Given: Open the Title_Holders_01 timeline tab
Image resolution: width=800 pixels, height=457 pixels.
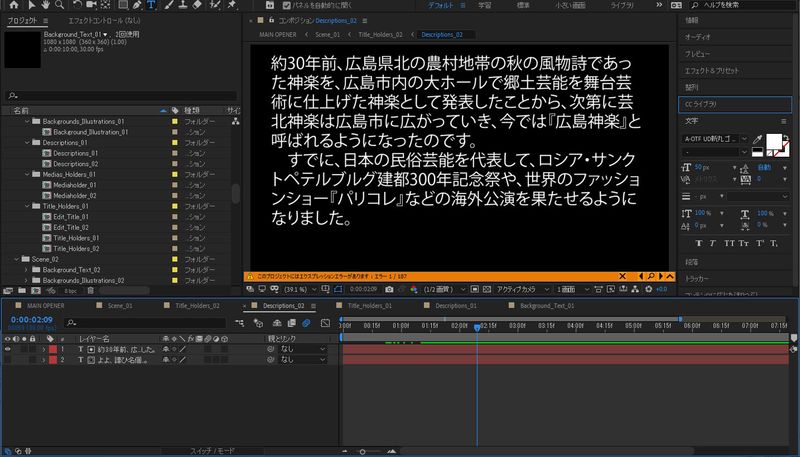Looking at the screenshot, I should [367, 305].
